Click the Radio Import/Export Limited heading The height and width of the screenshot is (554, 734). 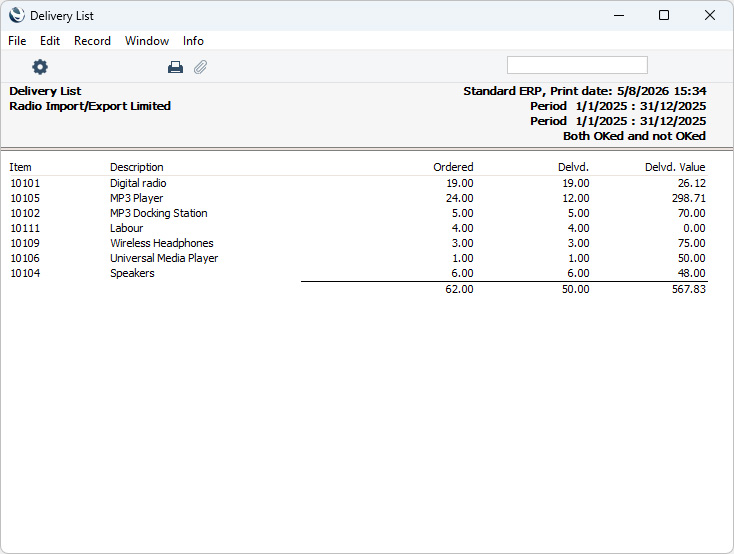[90, 106]
